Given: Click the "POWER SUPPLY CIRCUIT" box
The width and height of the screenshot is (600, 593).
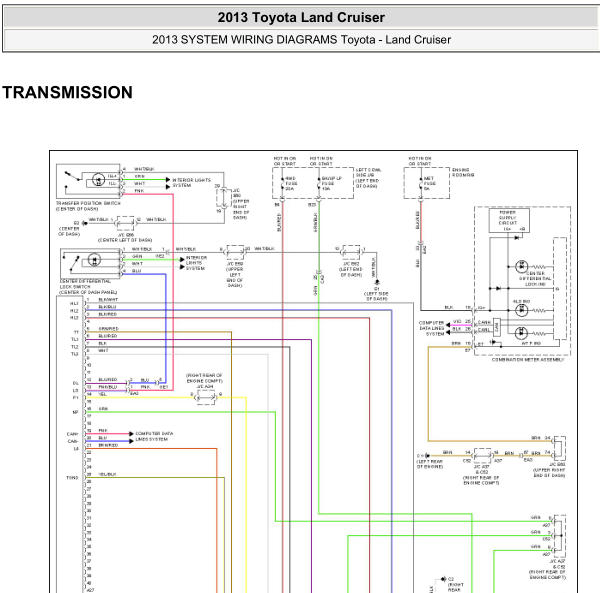Looking at the screenshot, I should (x=509, y=220).
